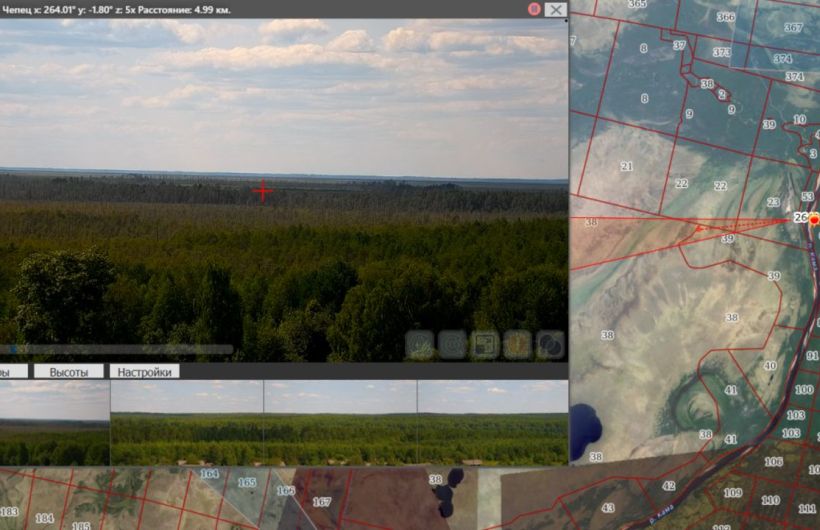
Task: Click forest block label '23' on the map
Action: 773,202
